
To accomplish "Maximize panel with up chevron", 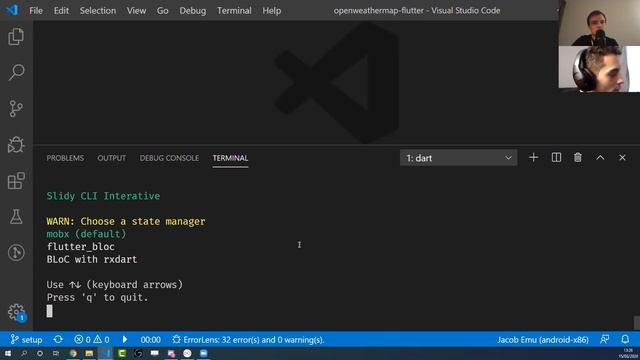I will 600,158.
